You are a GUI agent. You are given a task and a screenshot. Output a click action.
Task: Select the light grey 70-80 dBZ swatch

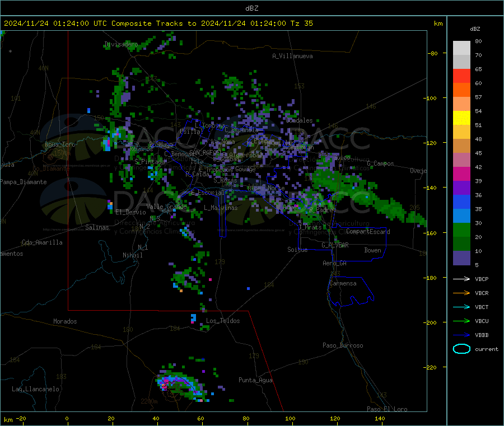pos(461,48)
